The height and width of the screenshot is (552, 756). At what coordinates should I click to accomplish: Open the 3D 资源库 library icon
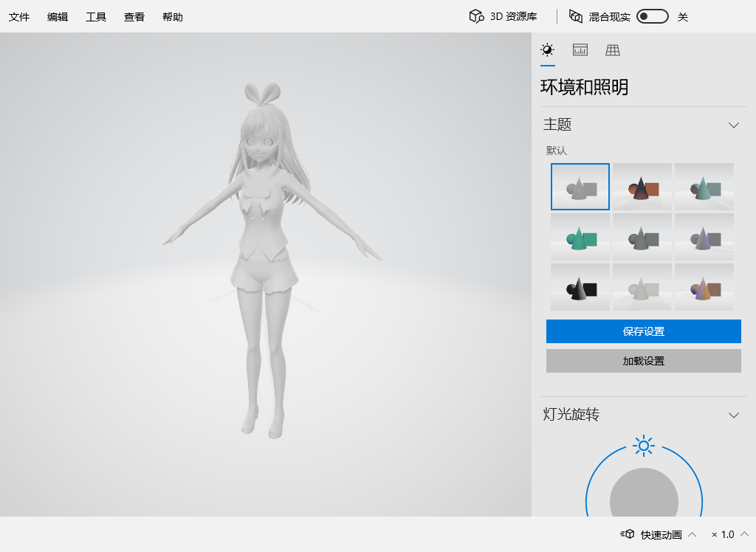[x=476, y=16]
